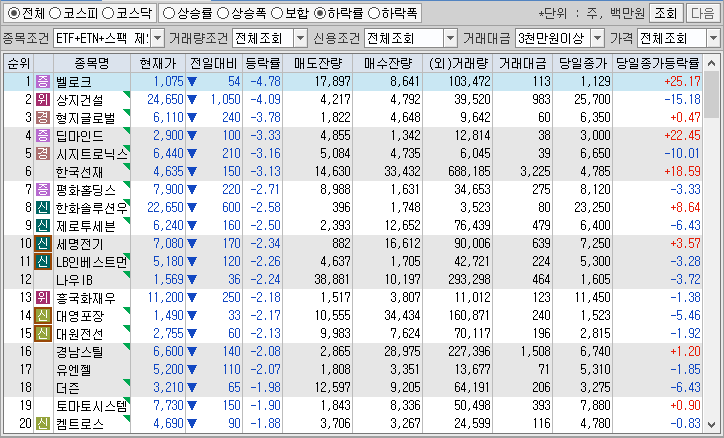Viewport: 724px width, 438px height.
Task: Click price 24,650 for 상지건설
Action: point(166,100)
